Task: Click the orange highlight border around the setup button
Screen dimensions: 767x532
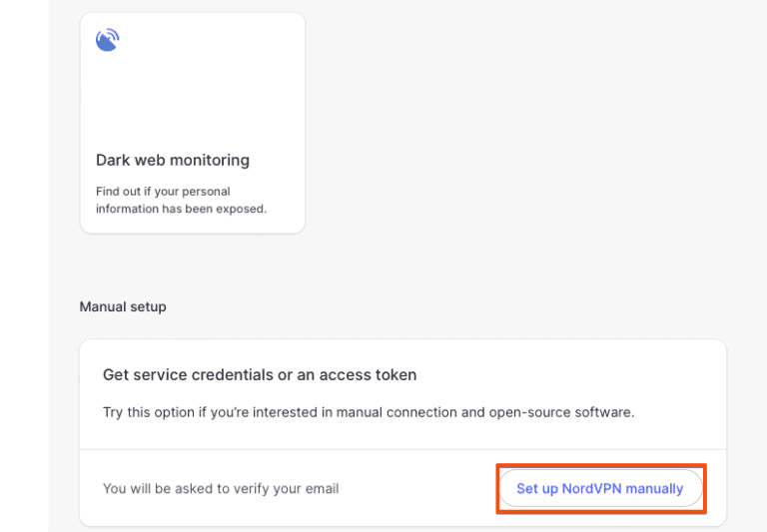Action: click(x=601, y=465)
